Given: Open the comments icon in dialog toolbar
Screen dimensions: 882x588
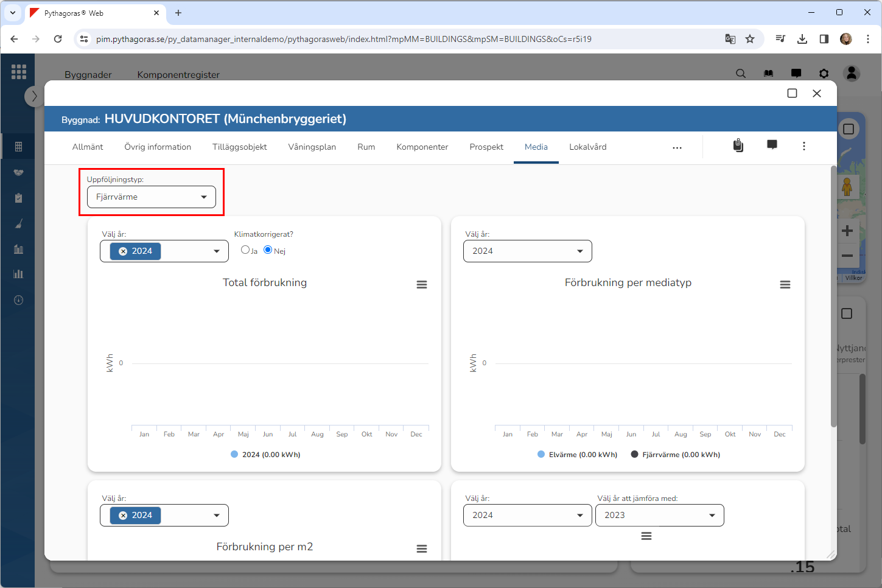Looking at the screenshot, I should point(772,145).
